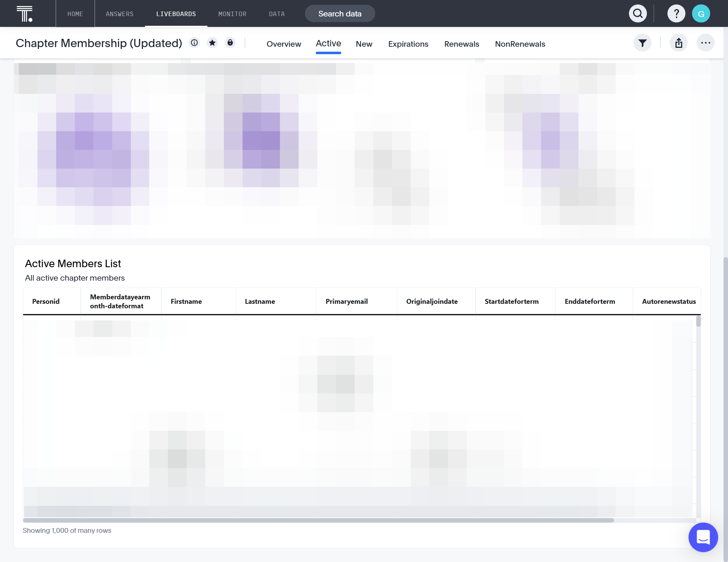728x562 pixels.
Task: Switch to the New tab
Action: click(x=364, y=44)
